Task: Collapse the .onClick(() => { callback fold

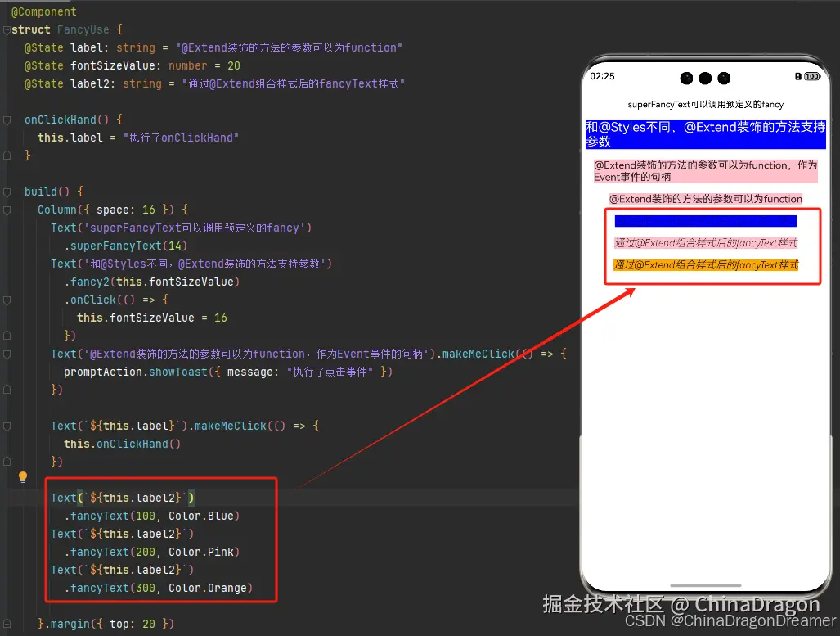Action: click(x=7, y=300)
